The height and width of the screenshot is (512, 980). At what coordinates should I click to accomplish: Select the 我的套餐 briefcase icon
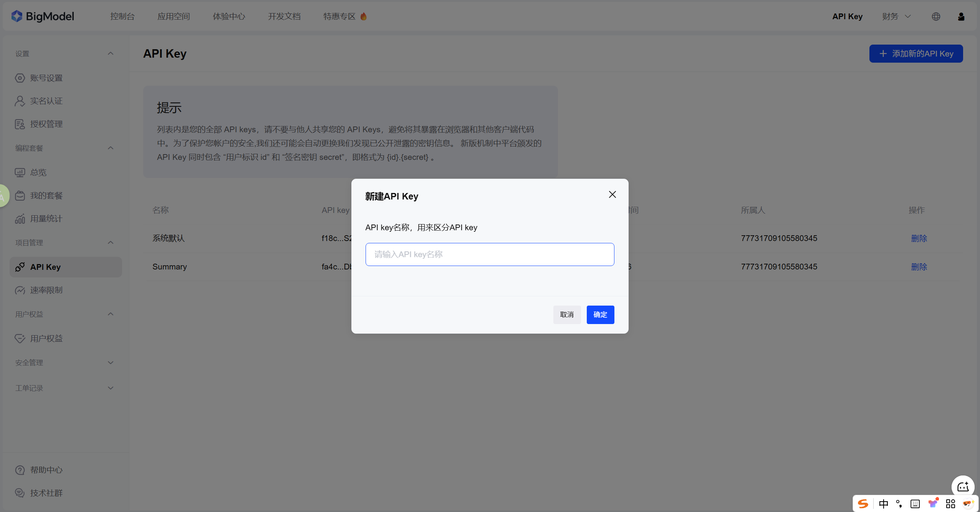(x=20, y=195)
